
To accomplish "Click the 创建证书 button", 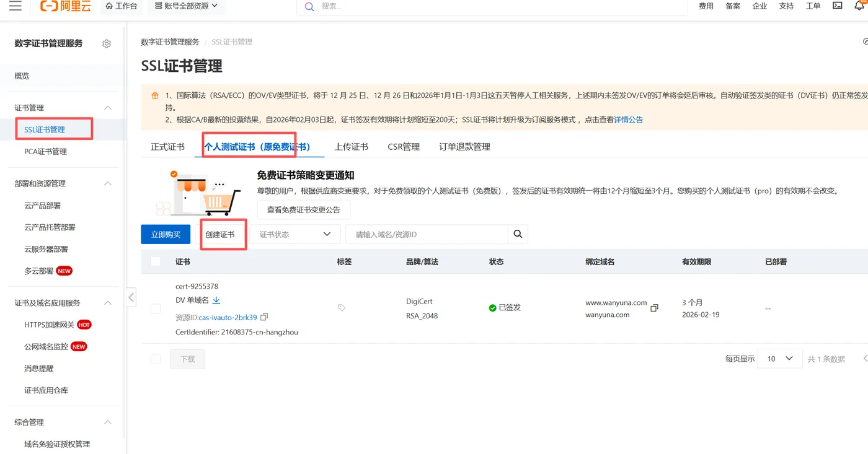I will 220,234.
